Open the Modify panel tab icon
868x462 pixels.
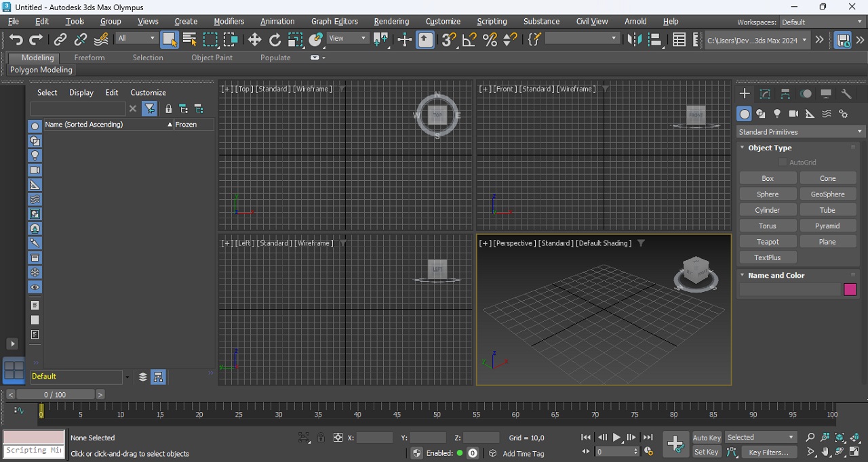click(765, 94)
